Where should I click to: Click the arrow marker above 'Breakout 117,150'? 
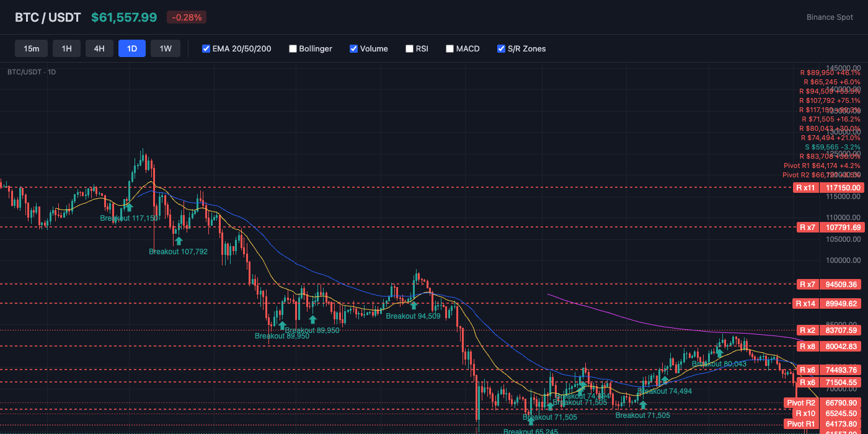[x=129, y=206]
